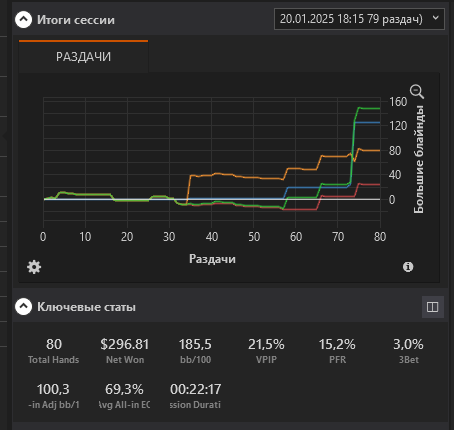Open graph settings gear icon
The height and width of the screenshot is (430, 454).
(x=34, y=267)
